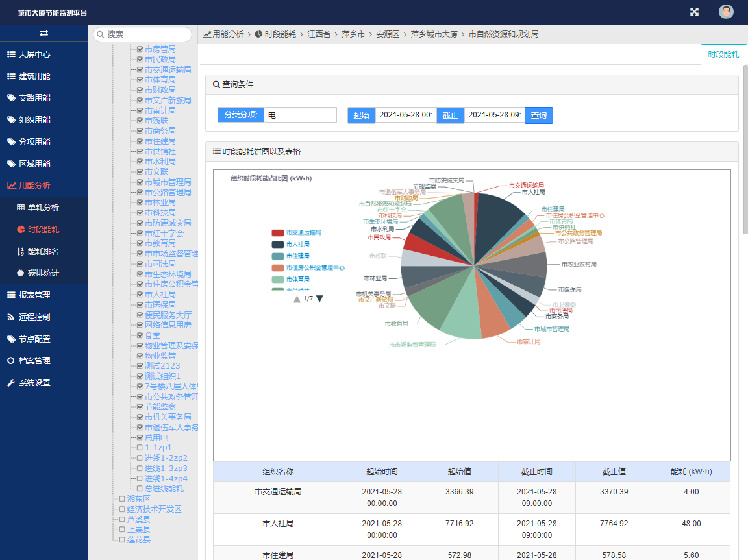Click the 查询 query button

[539, 116]
